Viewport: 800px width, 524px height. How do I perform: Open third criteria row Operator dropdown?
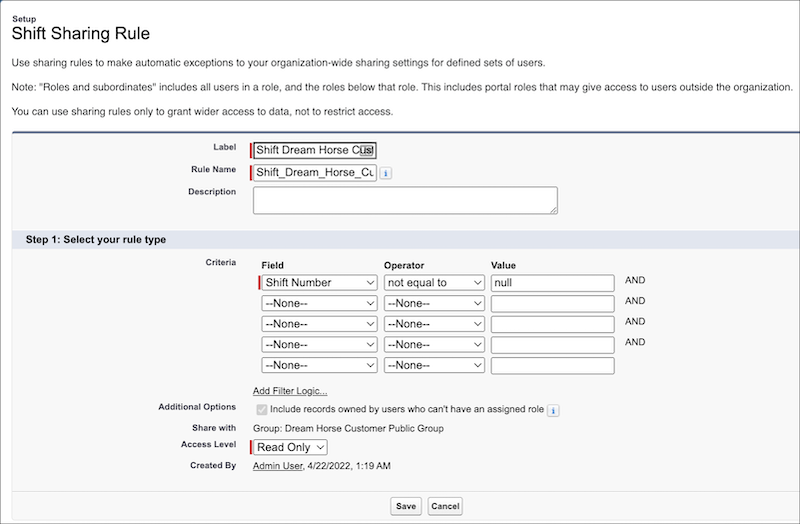pyautogui.click(x=434, y=324)
